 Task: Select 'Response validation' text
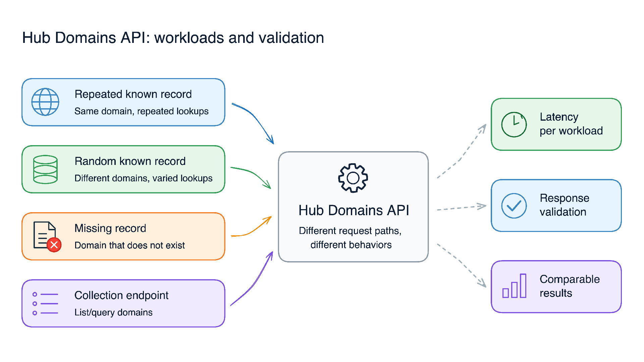tap(565, 205)
